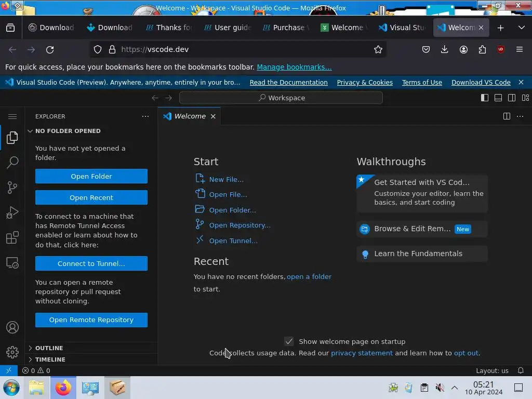Open the VS Code hamburger application menu

[x=12, y=116]
